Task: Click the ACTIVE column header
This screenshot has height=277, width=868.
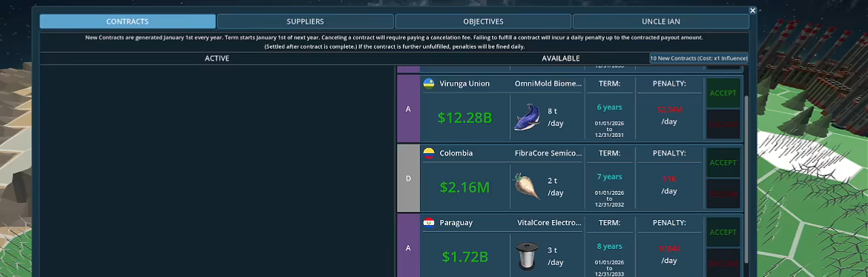Action: pos(217,58)
